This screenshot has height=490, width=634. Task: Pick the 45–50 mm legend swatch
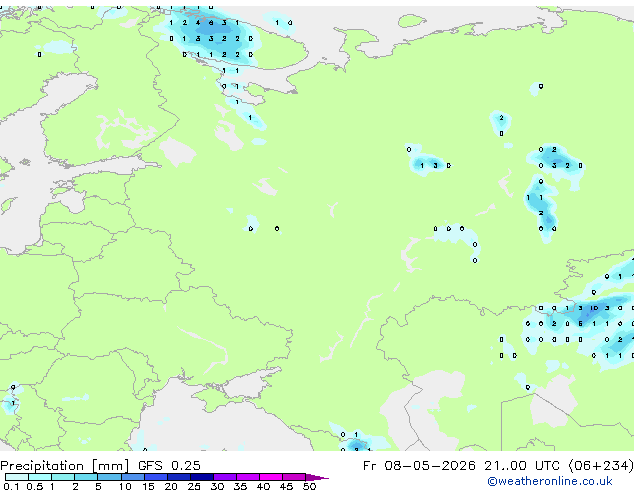(294, 477)
